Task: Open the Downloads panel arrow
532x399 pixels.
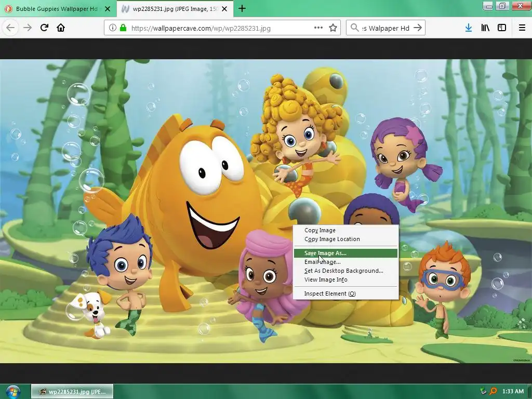Action: tap(469, 28)
